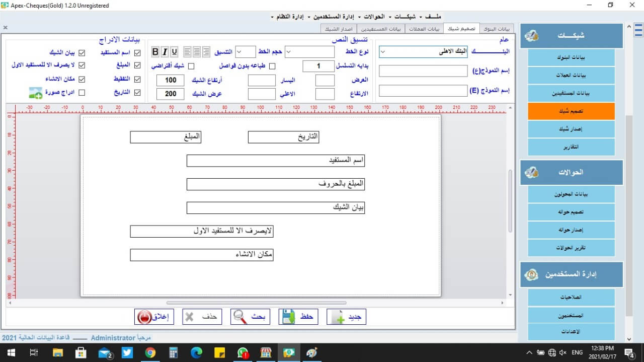
Task: Click the حفظ save button
Action: (299, 317)
